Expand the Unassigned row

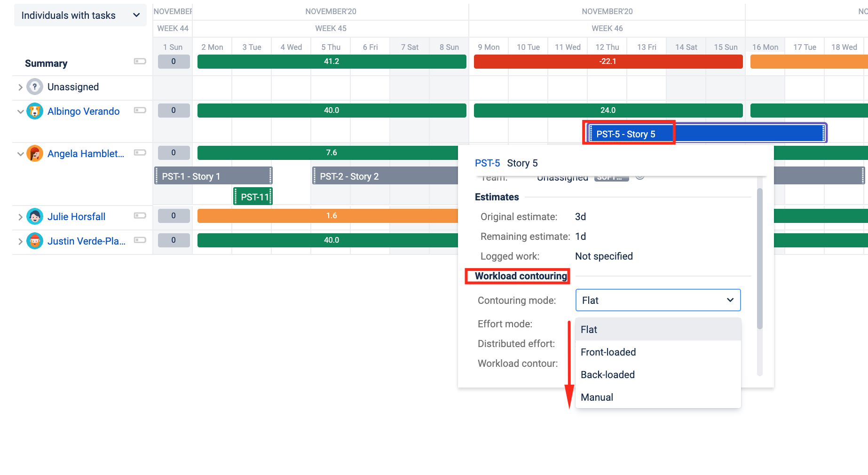[x=20, y=87]
